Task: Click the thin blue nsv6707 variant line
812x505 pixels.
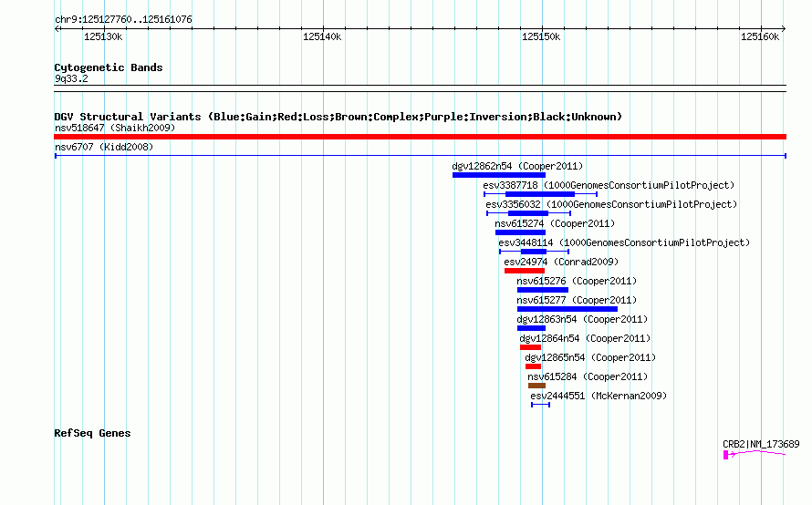Action: 420,156
